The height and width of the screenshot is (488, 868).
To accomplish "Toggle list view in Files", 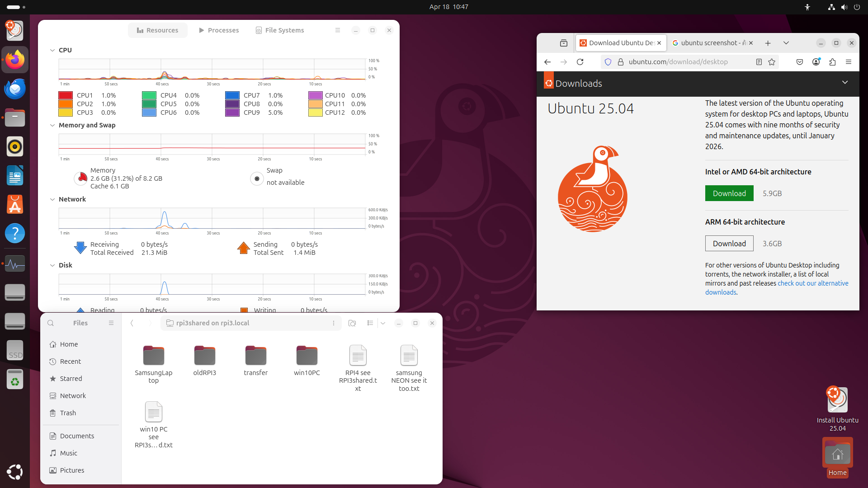I will click(x=370, y=323).
